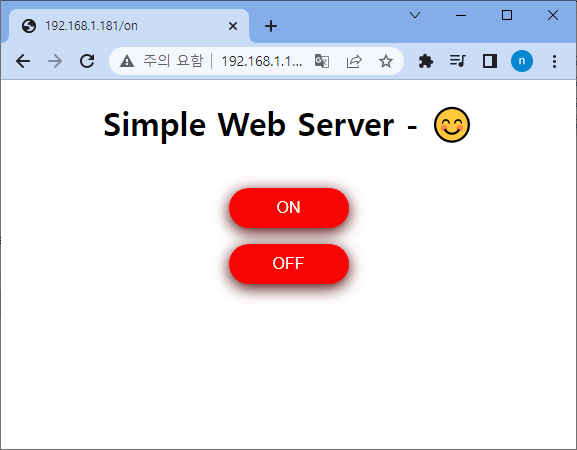Bookmark this page with the star

coord(386,61)
